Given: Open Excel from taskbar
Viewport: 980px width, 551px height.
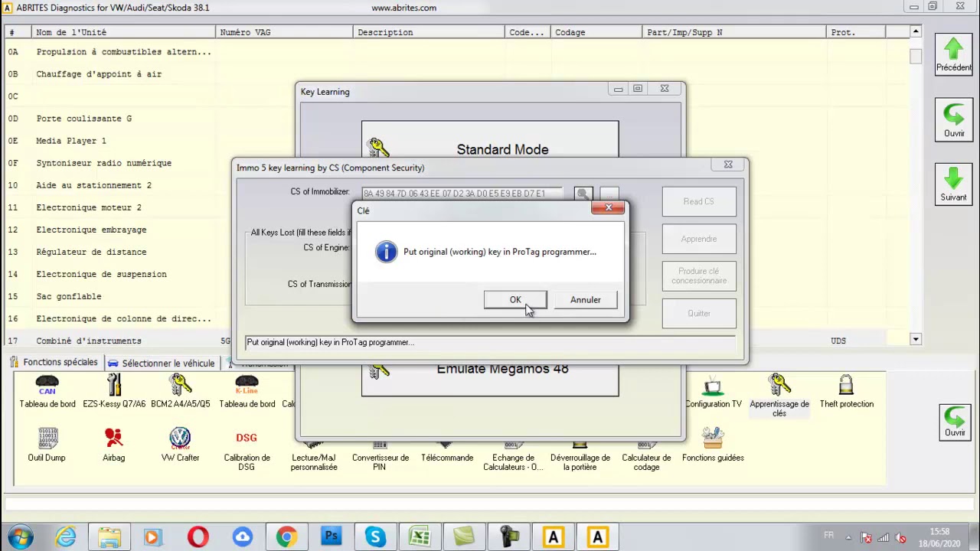Looking at the screenshot, I should pos(420,537).
